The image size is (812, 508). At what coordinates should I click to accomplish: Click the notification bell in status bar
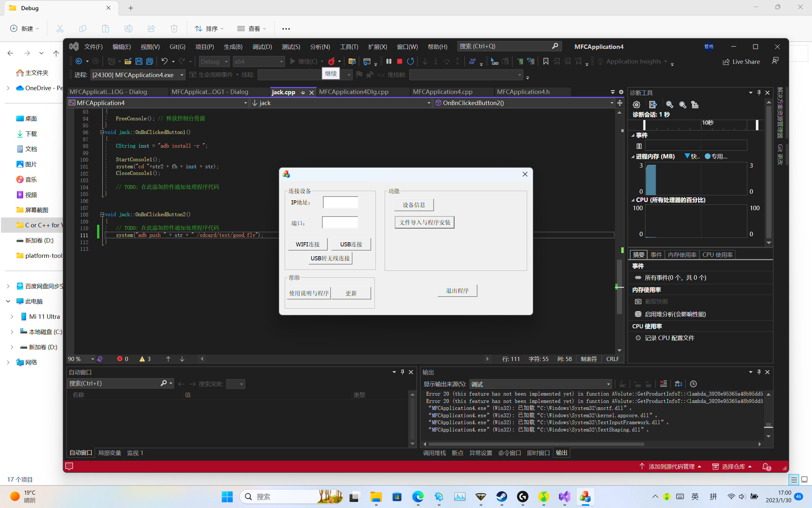coord(766,467)
